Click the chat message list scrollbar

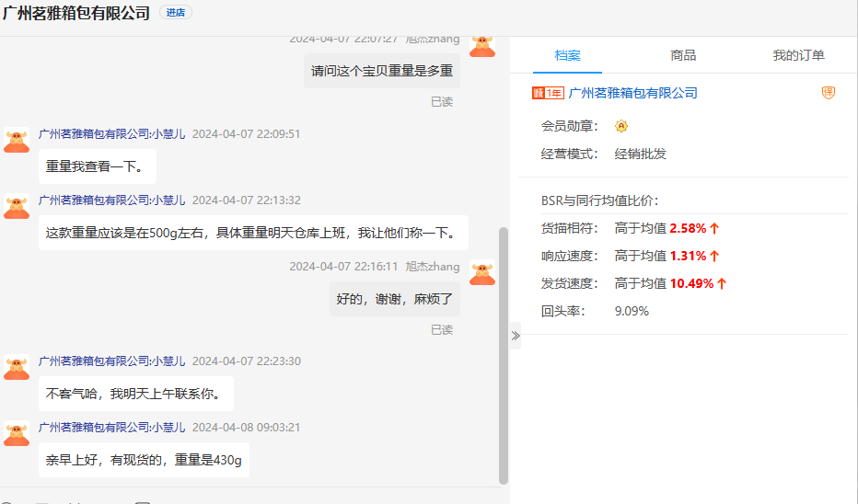tap(503, 354)
